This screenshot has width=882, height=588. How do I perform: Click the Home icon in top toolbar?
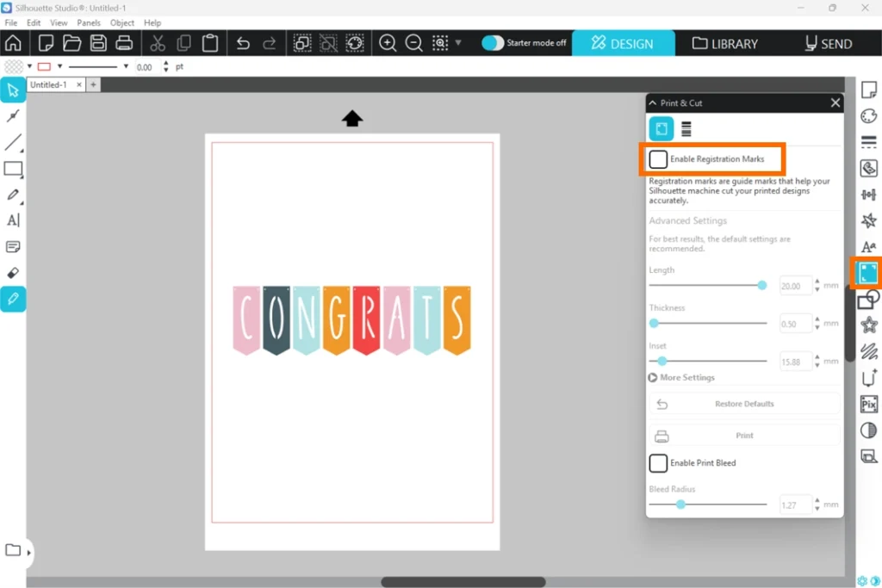[x=13, y=43]
